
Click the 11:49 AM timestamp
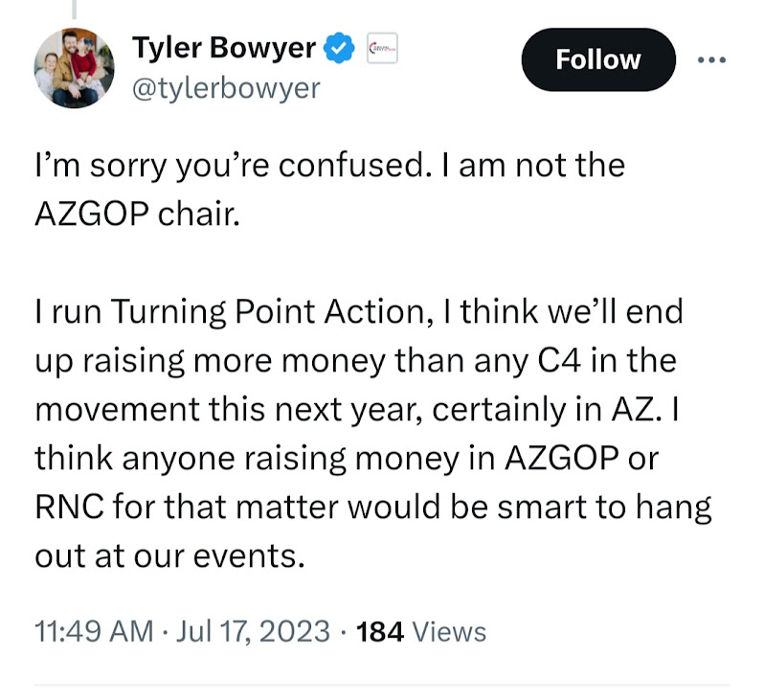[x=94, y=631]
